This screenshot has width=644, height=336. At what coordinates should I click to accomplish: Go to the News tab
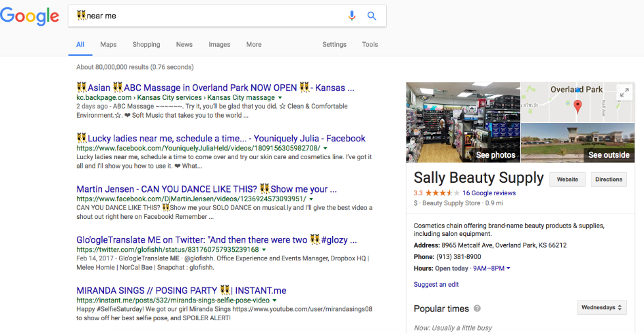pyautogui.click(x=184, y=44)
